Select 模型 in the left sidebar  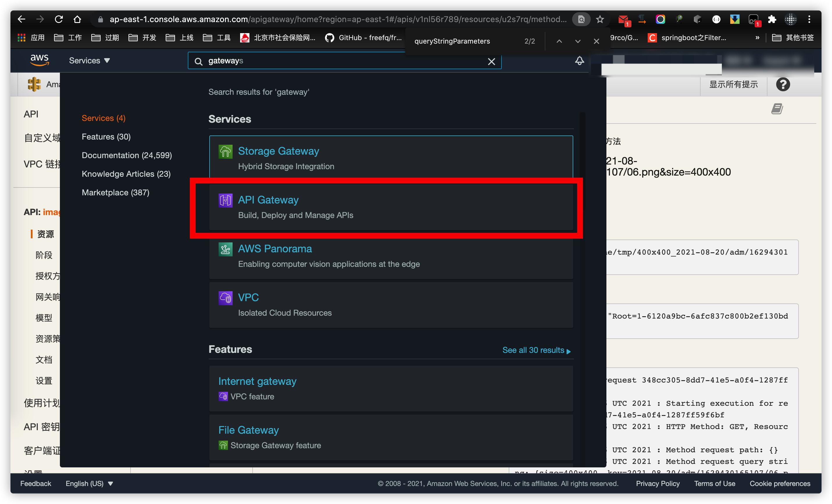point(44,318)
